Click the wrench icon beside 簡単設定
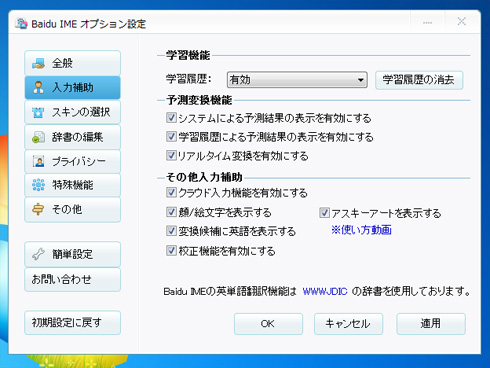The width and height of the screenshot is (490, 368). point(38,254)
